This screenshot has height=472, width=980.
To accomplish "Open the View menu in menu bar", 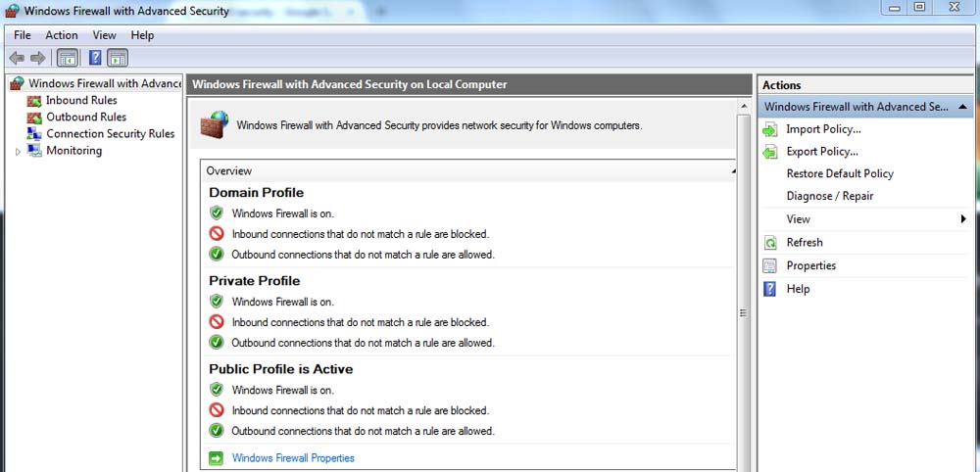I will coord(105,35).
